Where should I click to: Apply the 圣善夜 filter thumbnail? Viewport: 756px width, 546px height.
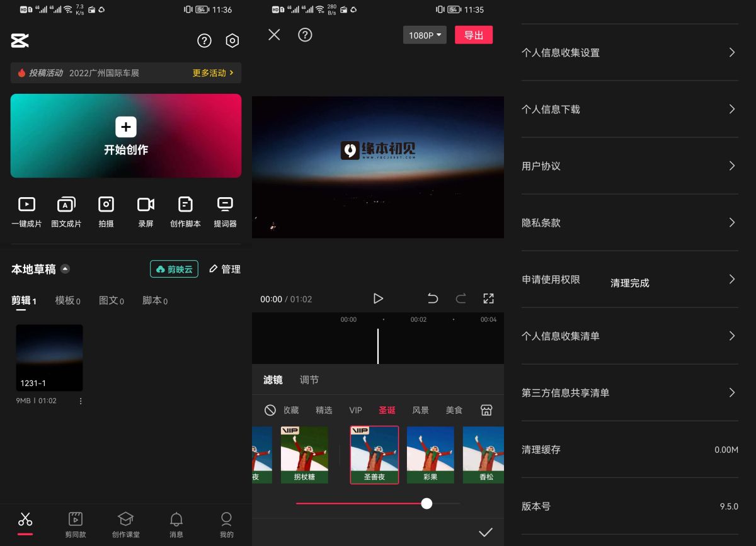(x=374, y=455)
